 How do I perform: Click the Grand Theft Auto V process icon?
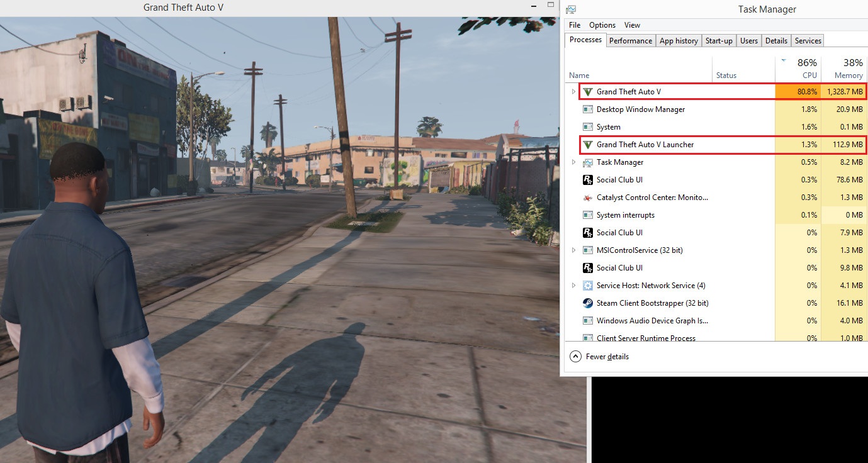click(x=588, y=92)
